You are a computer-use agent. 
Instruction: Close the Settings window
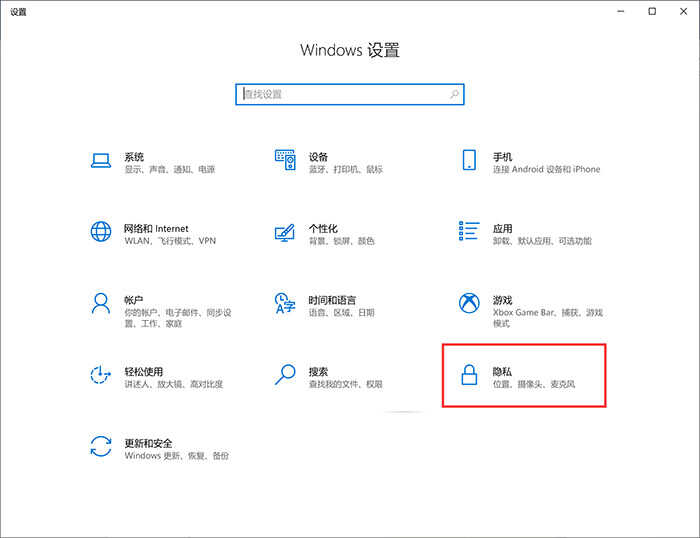tap(683, 11)
